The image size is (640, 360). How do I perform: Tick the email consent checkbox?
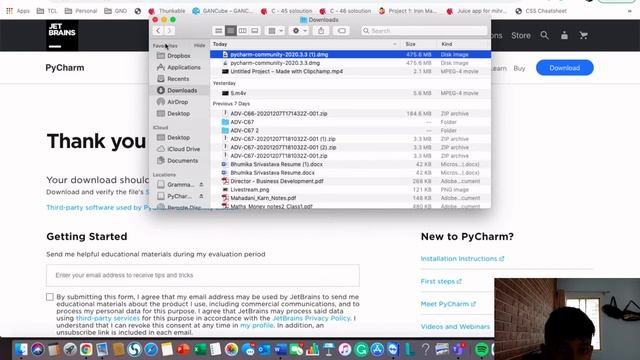pos(50,297)
